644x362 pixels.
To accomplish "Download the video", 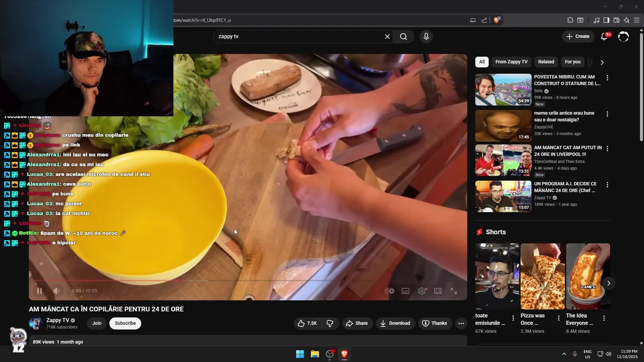I will click(395, 323).
